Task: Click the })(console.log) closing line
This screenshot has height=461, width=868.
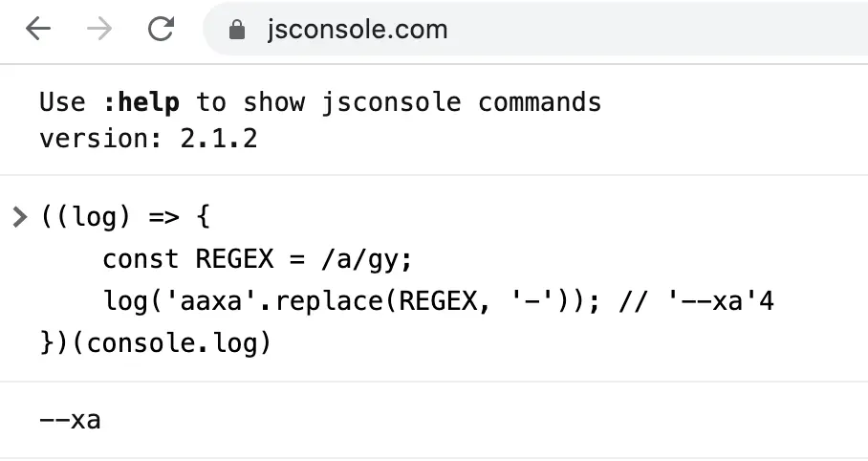Action: [x=156, y=343]
